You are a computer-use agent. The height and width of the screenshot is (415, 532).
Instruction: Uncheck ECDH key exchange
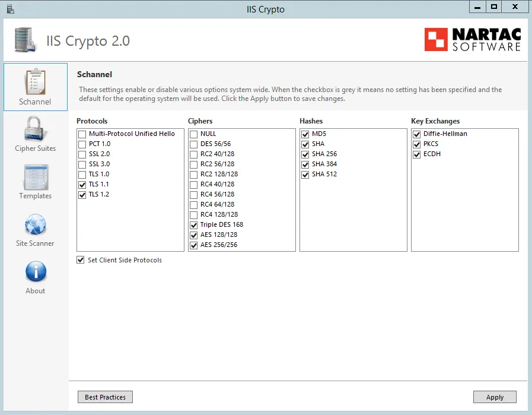pyautogui.click(x=416, y=154)
